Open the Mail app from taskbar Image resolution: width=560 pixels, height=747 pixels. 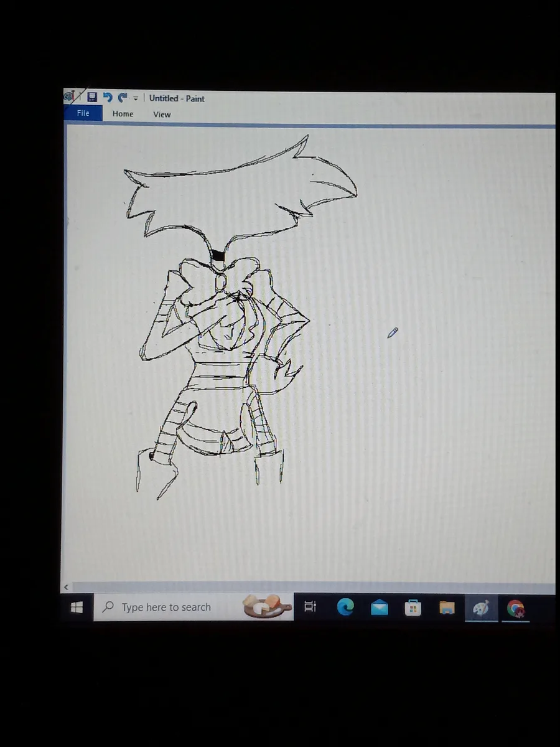click(x=379, y=608)
